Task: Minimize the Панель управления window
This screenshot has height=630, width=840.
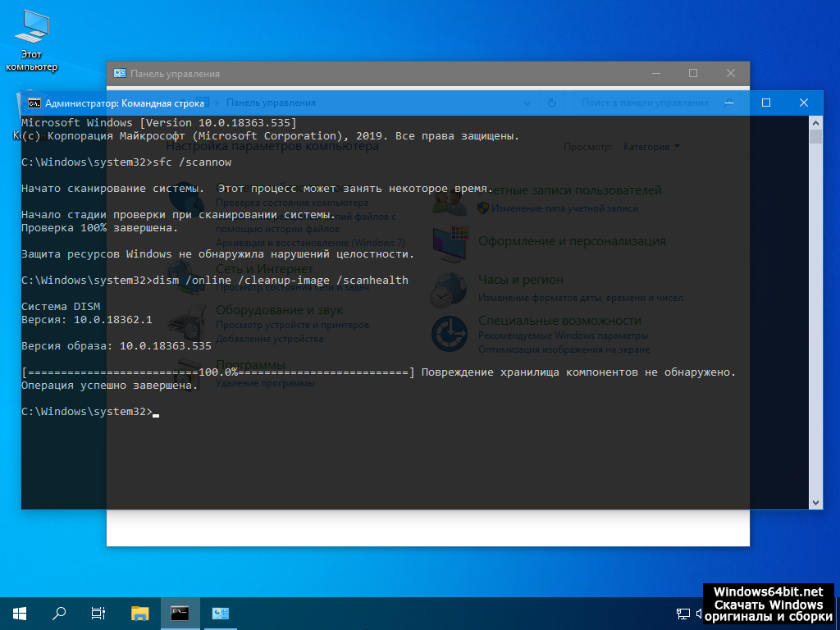Action: pyautogui.click(x=655, y=74)
